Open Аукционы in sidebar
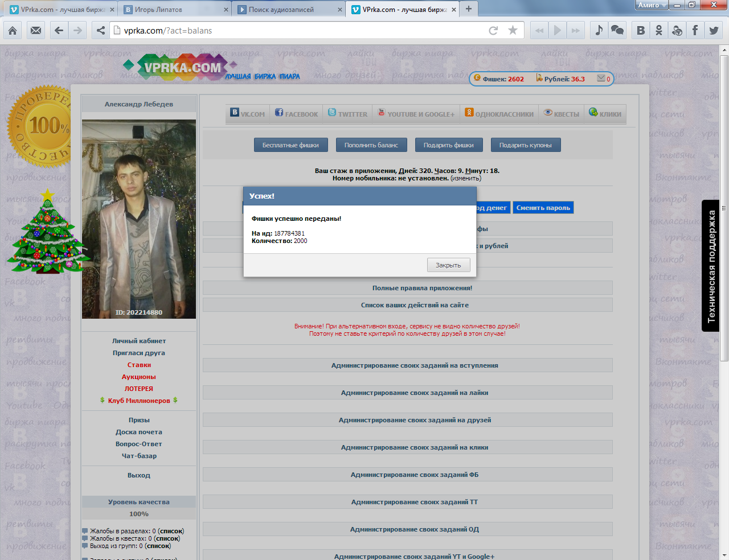 coord(139,377)
